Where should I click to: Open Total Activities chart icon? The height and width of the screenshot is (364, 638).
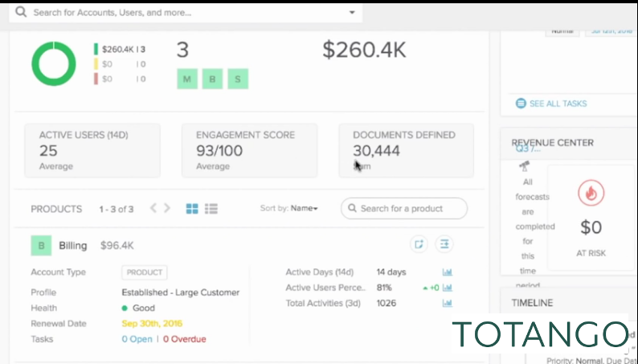coord(448,303)
